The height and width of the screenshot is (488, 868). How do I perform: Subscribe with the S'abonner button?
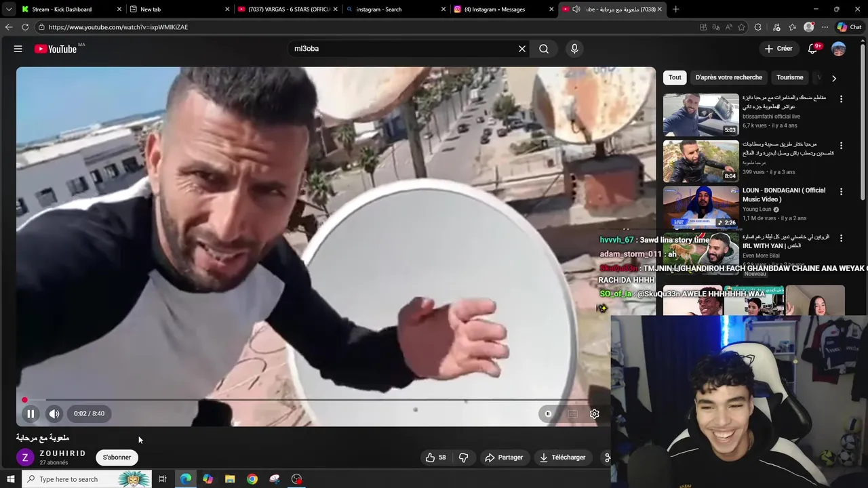(117, 457)
